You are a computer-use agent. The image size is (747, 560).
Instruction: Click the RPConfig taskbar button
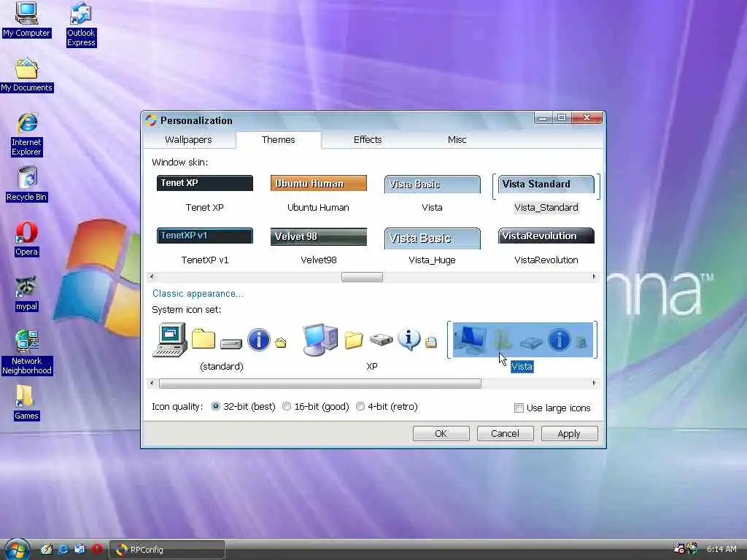pyautogui.click(x=167, y=550)
